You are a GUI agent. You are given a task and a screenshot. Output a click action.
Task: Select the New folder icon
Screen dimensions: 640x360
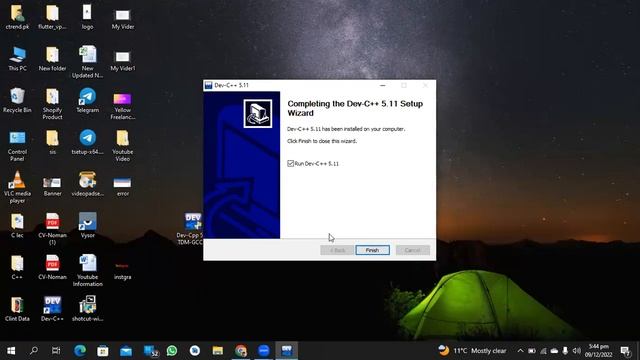52,59
